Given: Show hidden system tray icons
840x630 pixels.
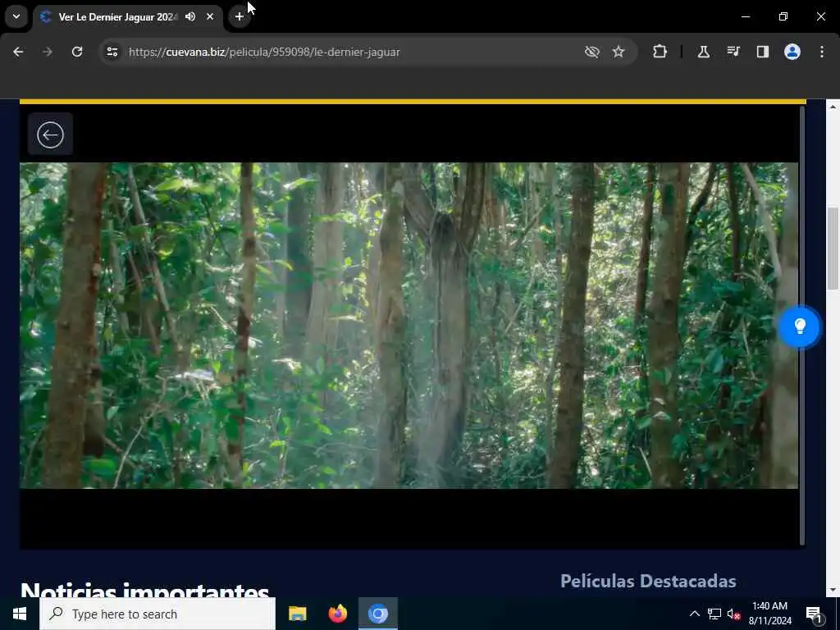Looking at the screenshot, I should 694,614.
